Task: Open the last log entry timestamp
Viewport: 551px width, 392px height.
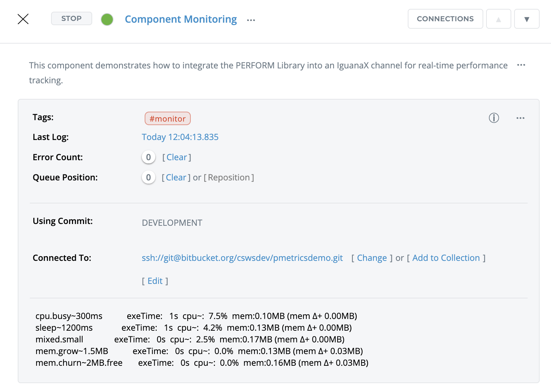Action: pos(180,137)
